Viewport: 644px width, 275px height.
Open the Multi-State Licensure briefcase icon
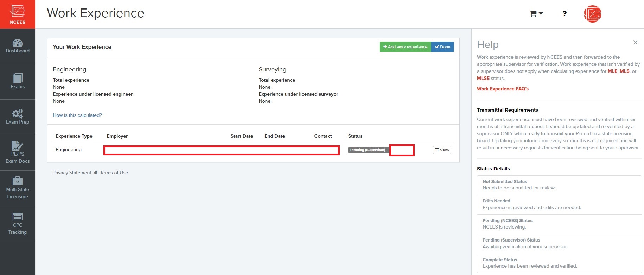tap(18, 181)
